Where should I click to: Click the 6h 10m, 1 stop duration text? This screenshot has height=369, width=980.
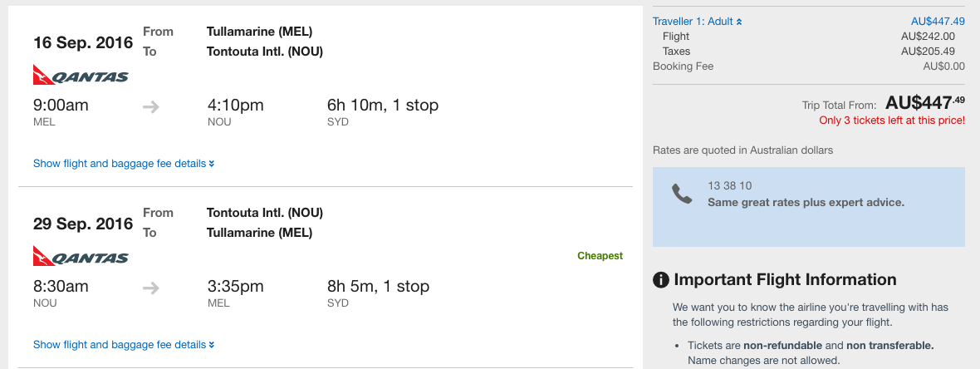click(383, 105)
